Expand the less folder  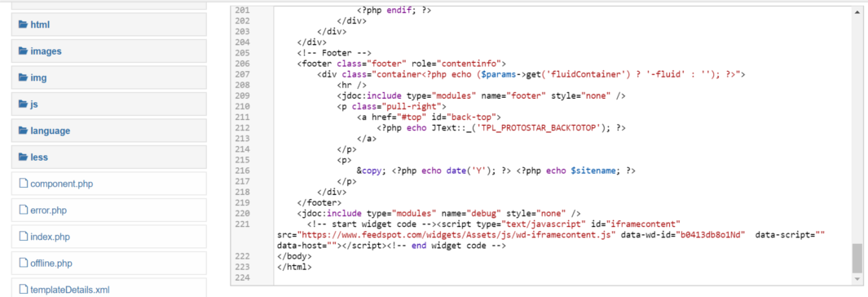(109, 157)
